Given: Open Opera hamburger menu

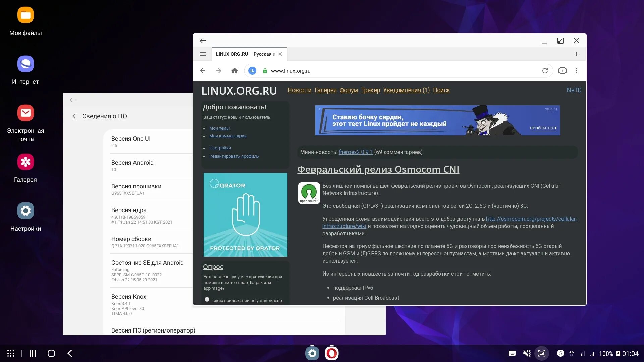Looking at the screenshot, I should pyautogui.click(x=203, y=54).
